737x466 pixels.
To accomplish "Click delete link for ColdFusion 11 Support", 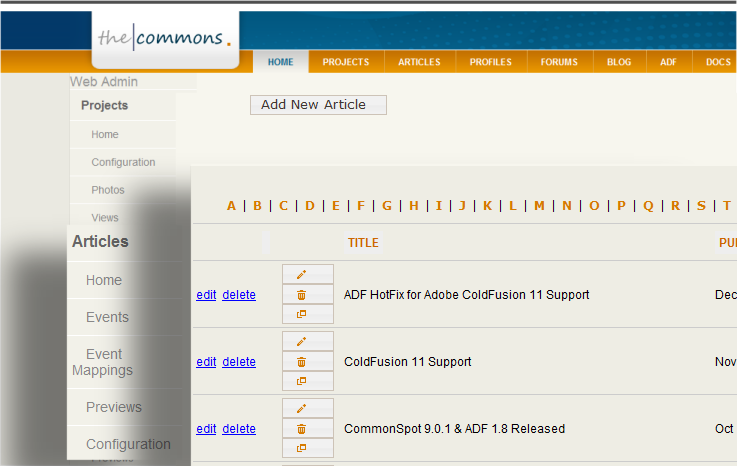I will click(x=239, y=362).
